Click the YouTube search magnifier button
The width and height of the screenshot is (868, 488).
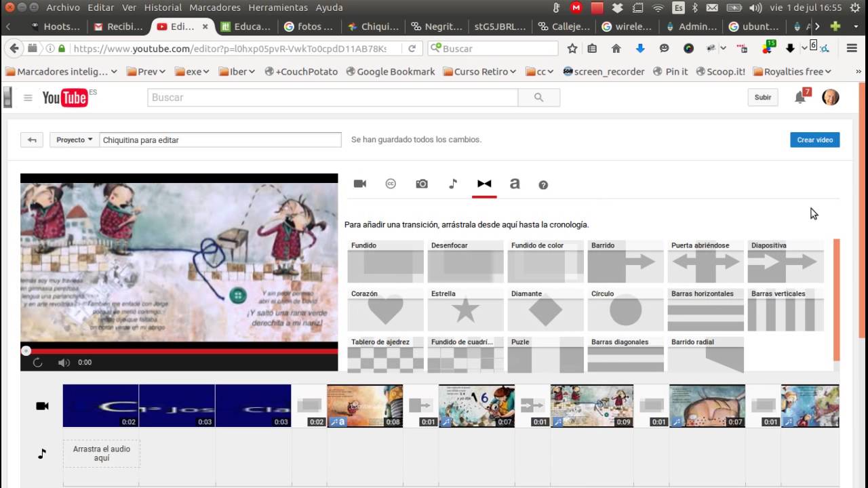click(538, 98)
